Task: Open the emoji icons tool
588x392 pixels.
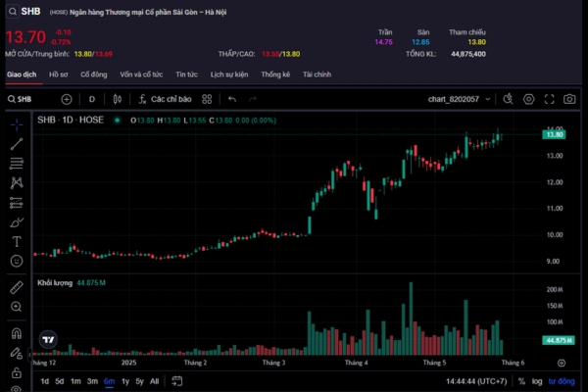Action: tap(17, 261)
